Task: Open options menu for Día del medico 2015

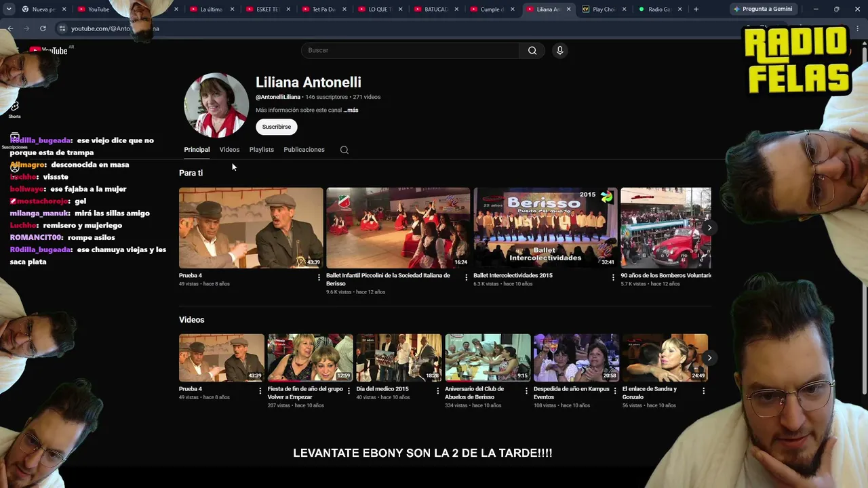Action: 437,390
